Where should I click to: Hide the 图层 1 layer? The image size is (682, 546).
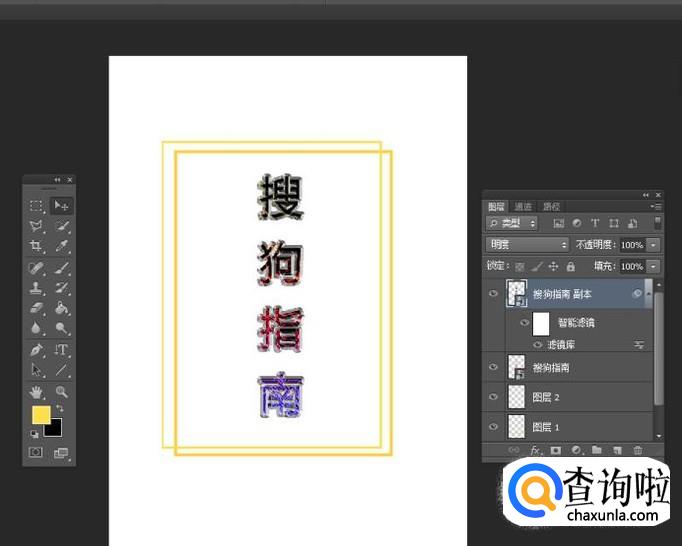point(493,427)
